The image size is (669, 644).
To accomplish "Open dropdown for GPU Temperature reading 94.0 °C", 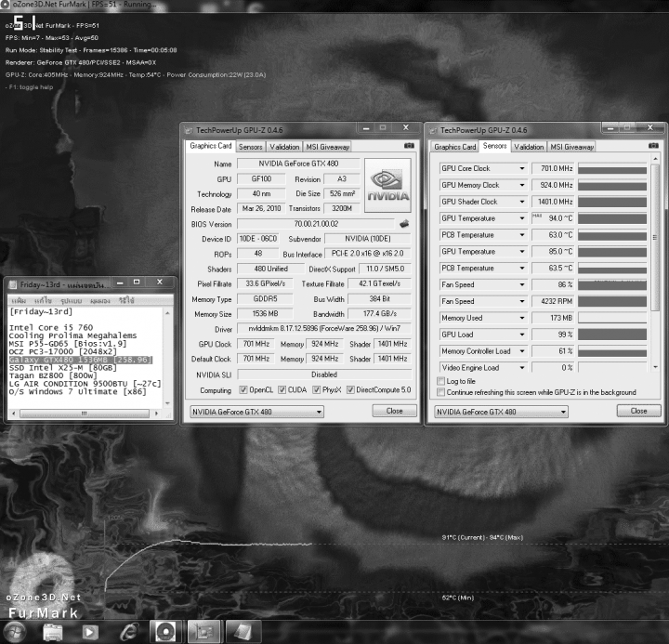I will click(x=522, y=218).
